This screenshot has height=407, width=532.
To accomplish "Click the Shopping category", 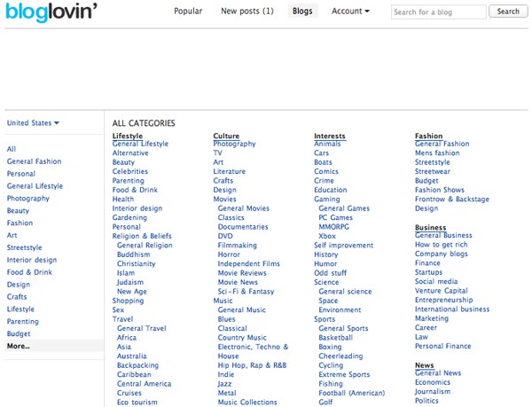I will click(x=128, y=301).
